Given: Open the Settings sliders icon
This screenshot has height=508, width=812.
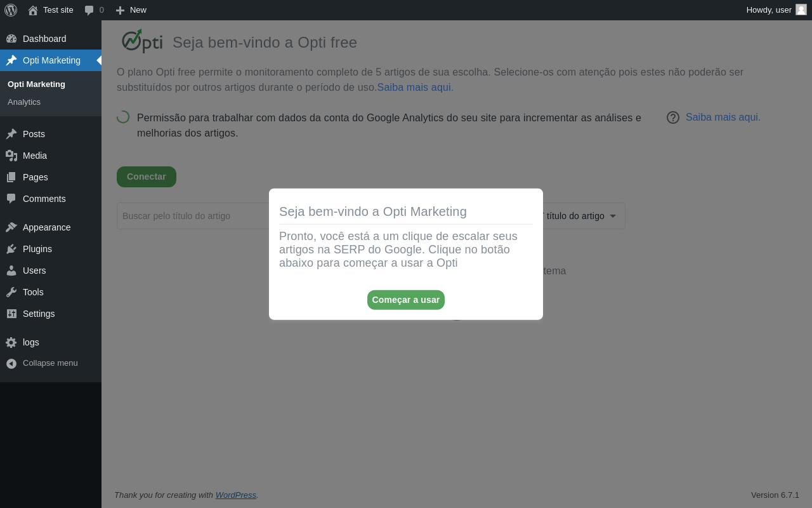Looking at the screenshot, I should tap(11, 314).
